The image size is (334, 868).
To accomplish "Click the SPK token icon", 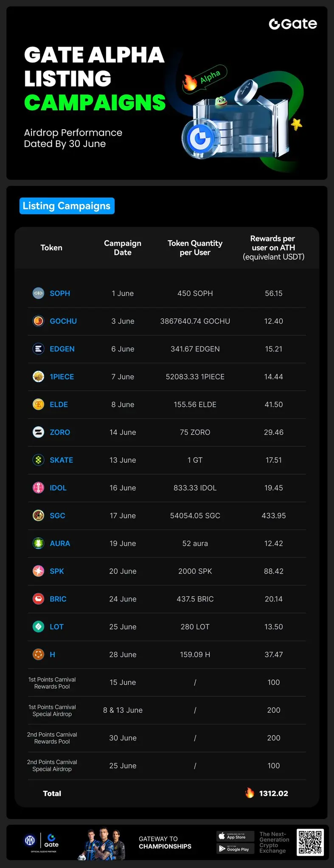I will [x=39, y=571].
